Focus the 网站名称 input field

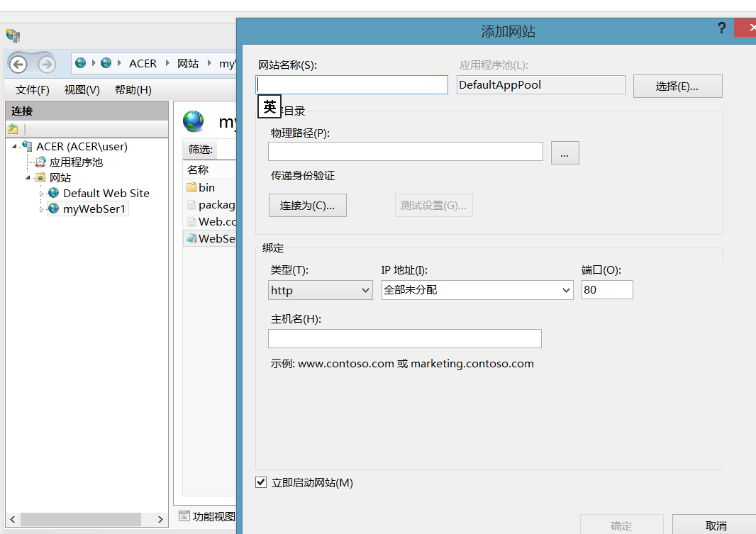352,85
